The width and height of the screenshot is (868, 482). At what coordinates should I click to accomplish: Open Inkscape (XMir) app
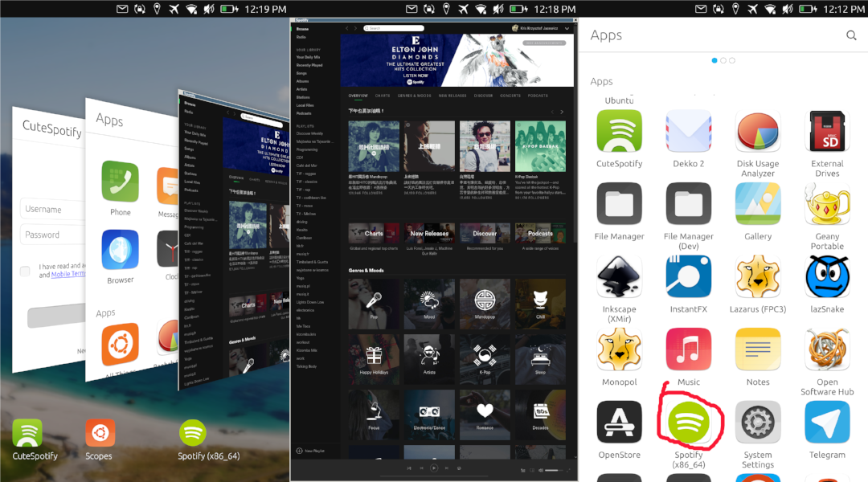coord(620,276)
